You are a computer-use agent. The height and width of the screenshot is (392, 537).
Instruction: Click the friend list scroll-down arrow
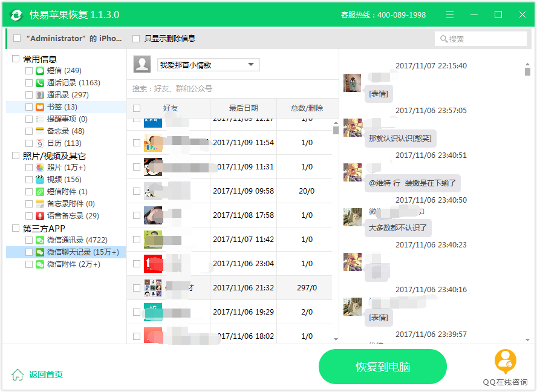click(336, 339)
